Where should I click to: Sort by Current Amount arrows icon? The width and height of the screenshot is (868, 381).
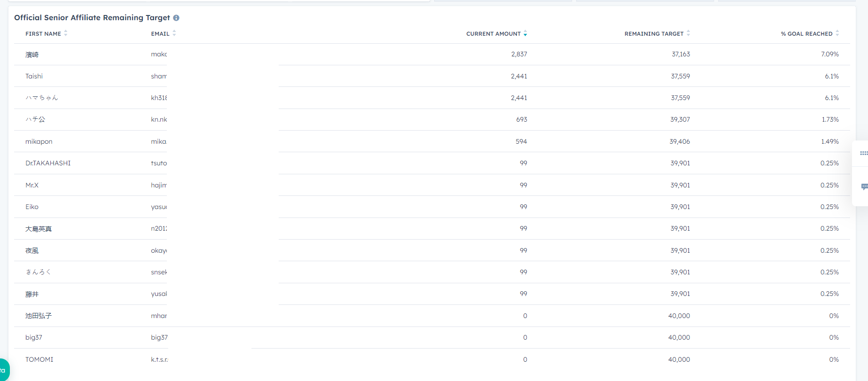[x=525, y=33]
